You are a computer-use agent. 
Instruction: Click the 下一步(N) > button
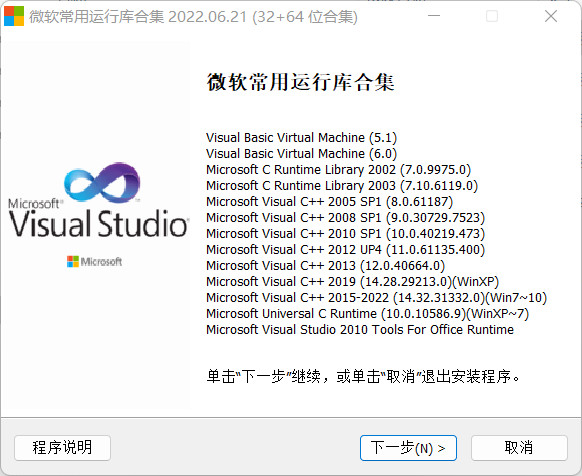point(408,448)
